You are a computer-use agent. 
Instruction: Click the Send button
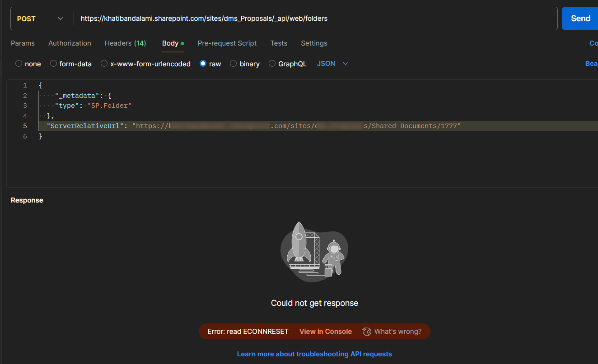point(580,18)
